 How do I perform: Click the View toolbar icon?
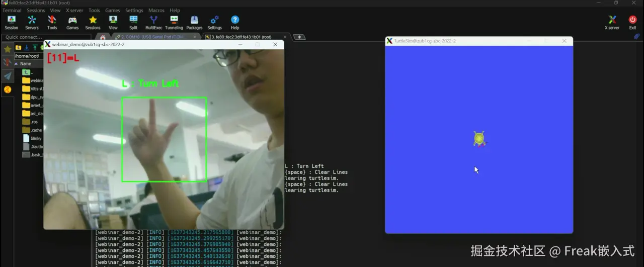[x=113, y=23]
